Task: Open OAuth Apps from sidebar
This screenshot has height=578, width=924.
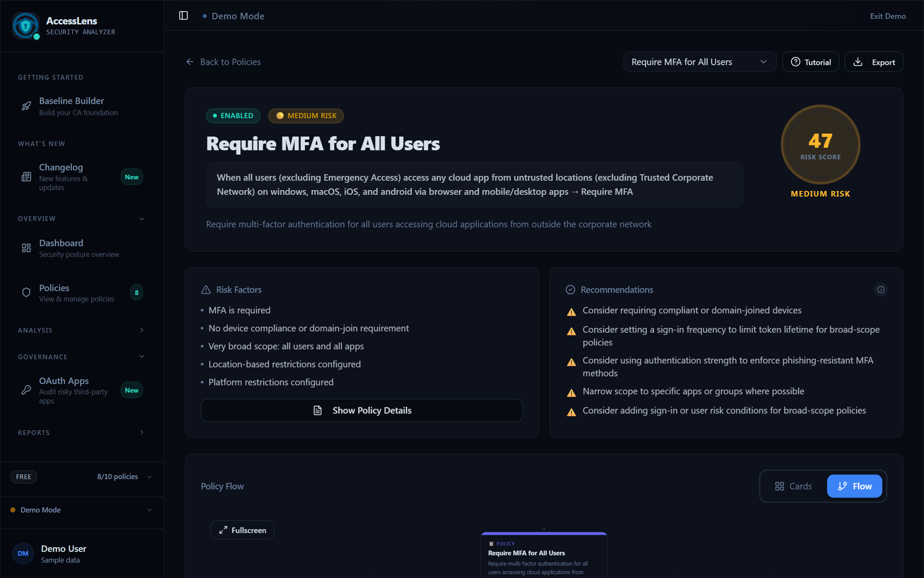Action: 82,390
